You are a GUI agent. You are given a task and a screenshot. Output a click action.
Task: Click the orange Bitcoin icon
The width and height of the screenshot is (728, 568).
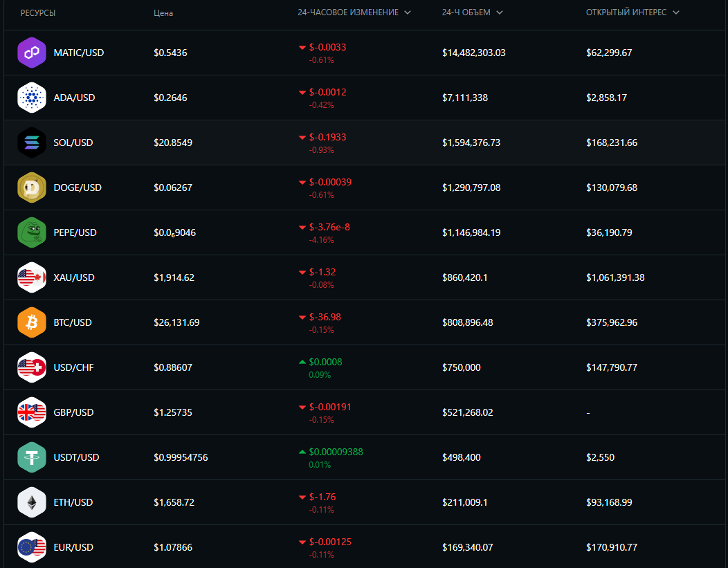click(x=31, y=322)
